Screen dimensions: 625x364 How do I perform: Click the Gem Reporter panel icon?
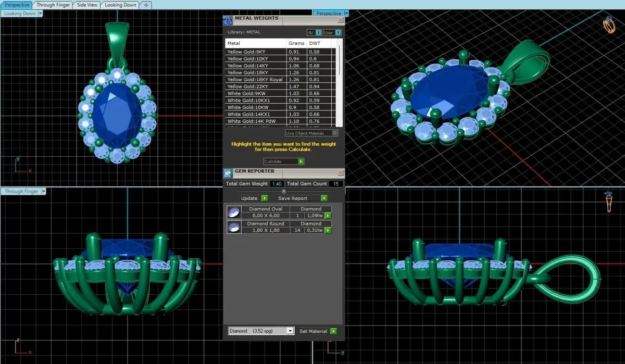tap(228, 173)
